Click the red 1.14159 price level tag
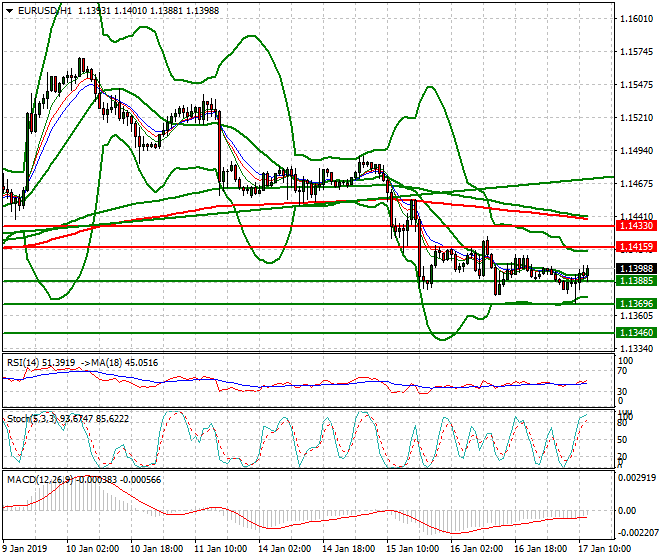 pos(636,246)
